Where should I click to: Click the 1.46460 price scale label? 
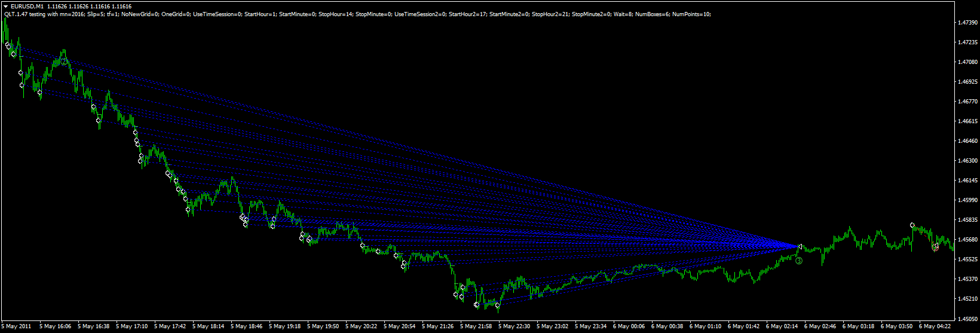click(967, 141)
